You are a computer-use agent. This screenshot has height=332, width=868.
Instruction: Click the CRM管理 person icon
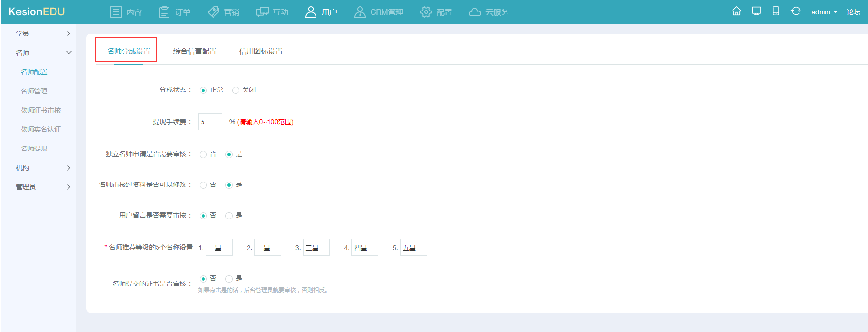coord(360,12)
